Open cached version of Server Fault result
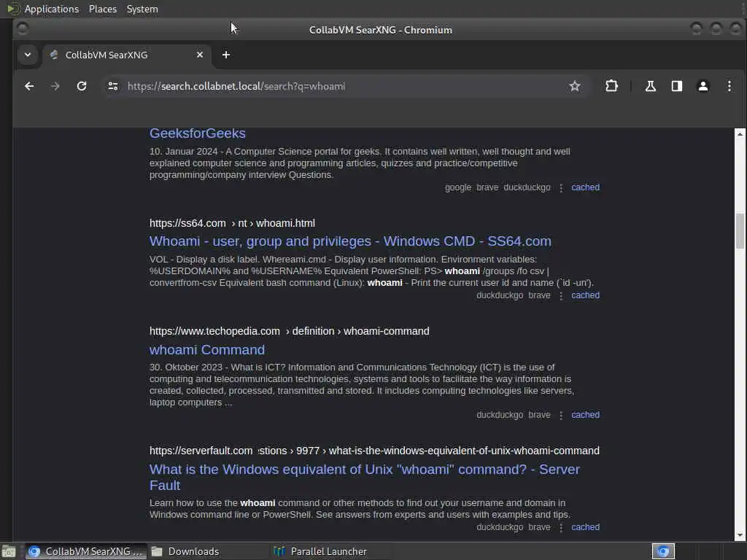 tap(585, 527)
